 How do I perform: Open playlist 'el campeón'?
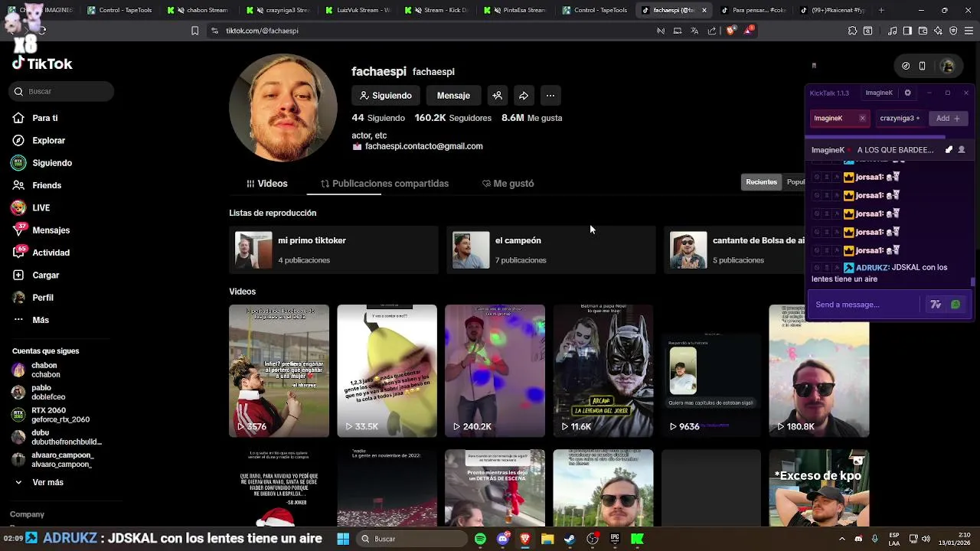pyautogui.click(x=550, y=249)
